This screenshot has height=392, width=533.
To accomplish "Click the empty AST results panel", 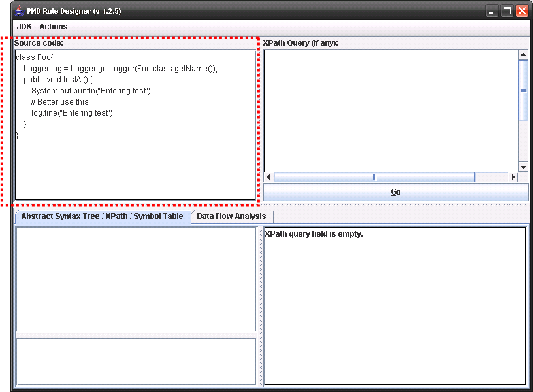I will (135, 281).
